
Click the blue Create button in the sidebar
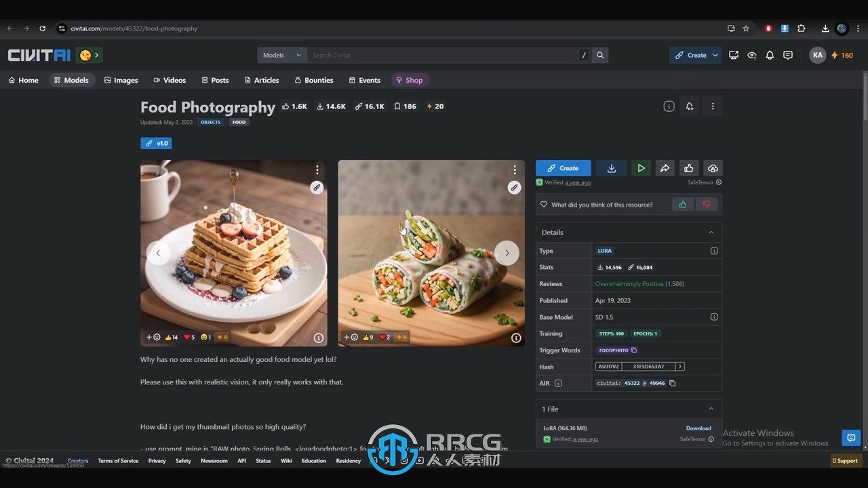pyautogui.click(x=564, y=168)
